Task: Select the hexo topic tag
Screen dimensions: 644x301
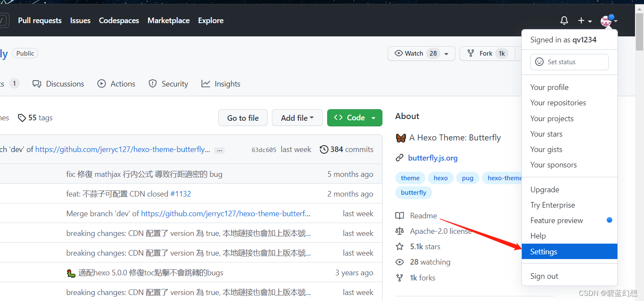Action: click(441, 178)
